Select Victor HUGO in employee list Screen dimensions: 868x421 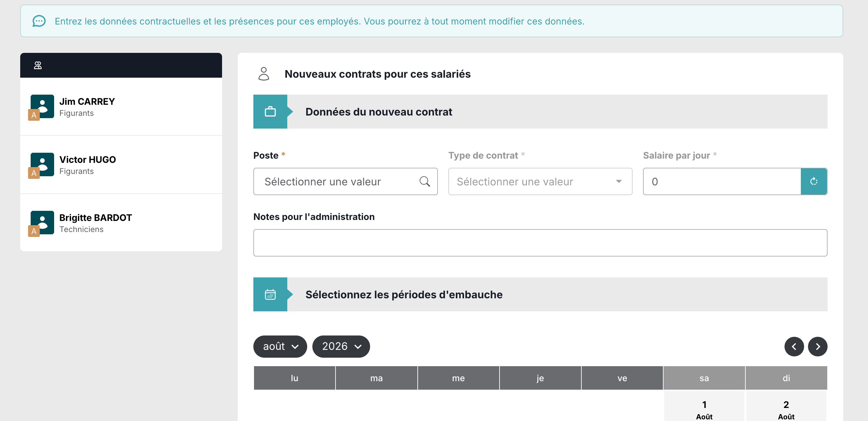[121, 164]
